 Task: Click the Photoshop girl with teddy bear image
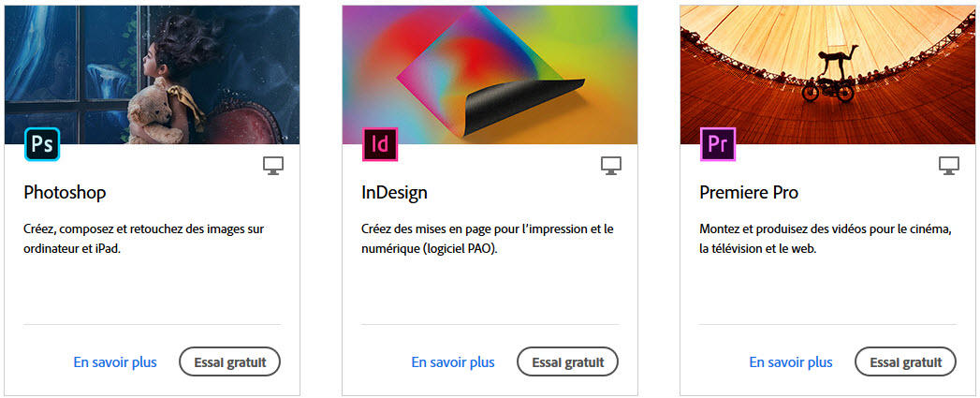point(152,75)
